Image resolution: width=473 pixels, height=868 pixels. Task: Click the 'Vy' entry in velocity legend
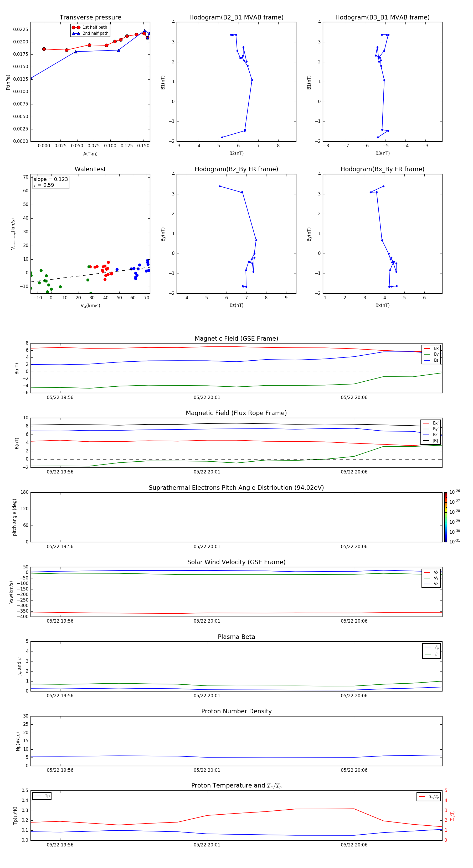pyautogui.click(x=431, y=578)
